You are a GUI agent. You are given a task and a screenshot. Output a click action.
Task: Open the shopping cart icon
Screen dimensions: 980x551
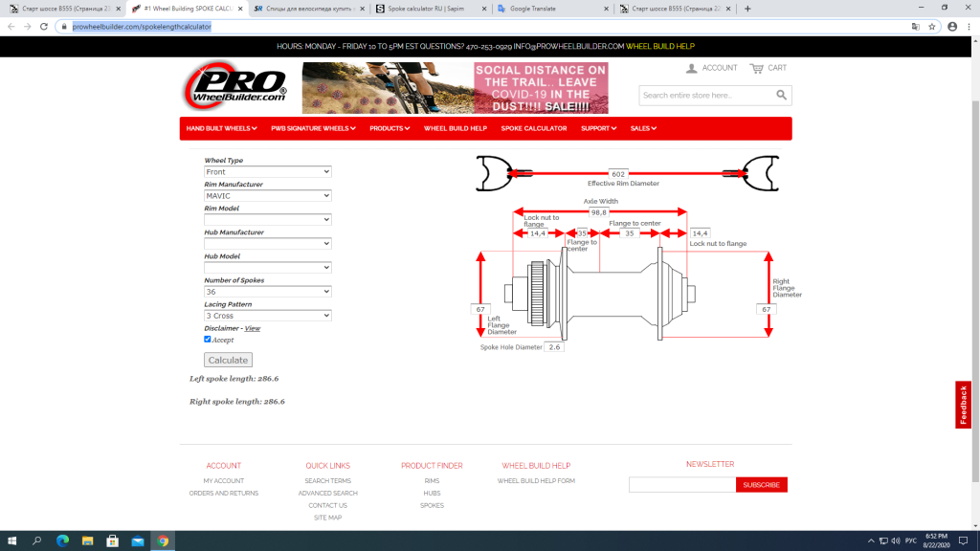pos(757,68)
